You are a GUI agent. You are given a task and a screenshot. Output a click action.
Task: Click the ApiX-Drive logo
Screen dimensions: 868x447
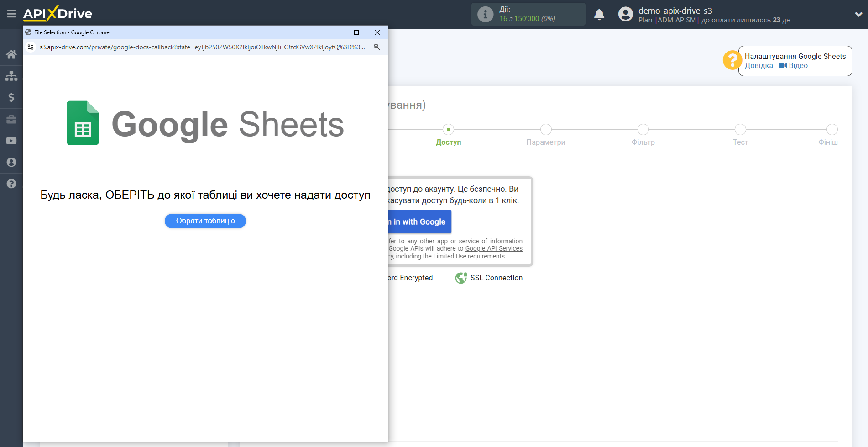58,14
